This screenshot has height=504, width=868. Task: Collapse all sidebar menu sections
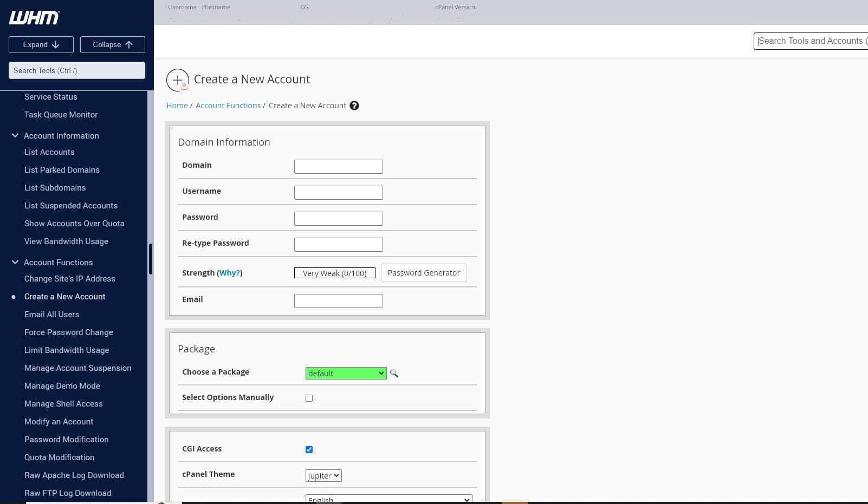[113, 44]
